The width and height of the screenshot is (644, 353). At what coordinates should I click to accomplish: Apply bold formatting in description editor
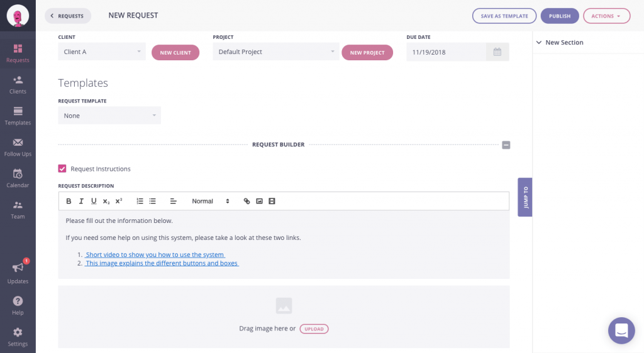69,201
